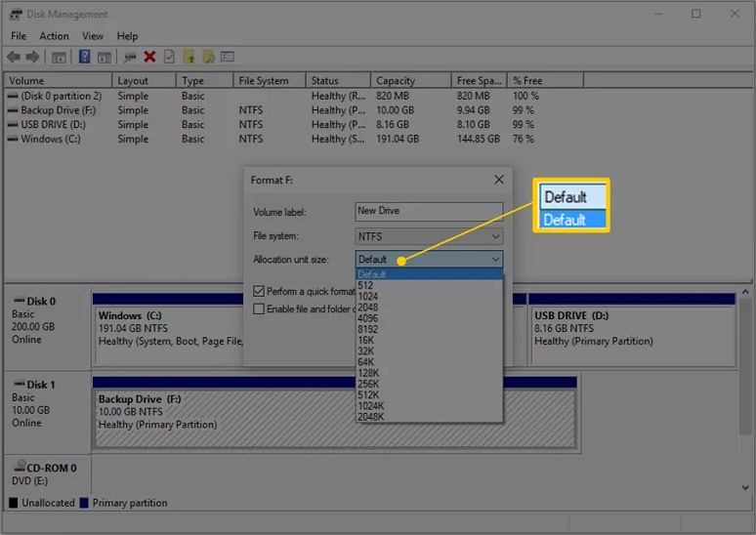Image resolution: width=756 pixels, height=535 pixels.
Task: Click the checklist settings icon at toolbar end
Action: (227, 57)
